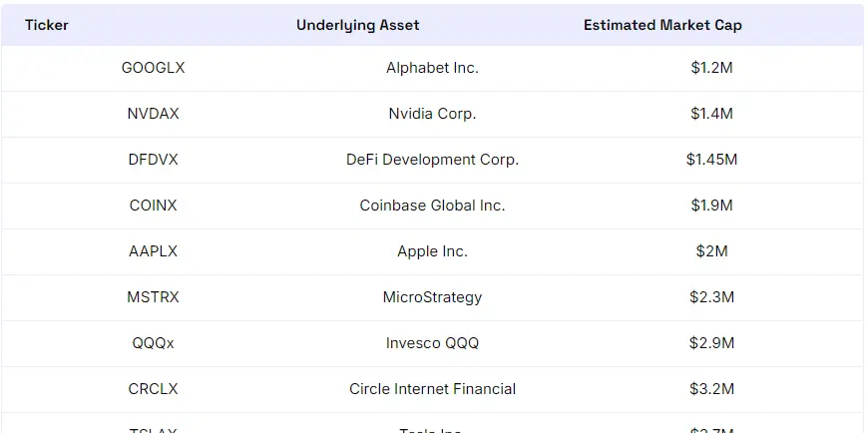The width and height of the screenshot is (868, 433).
Task: Select the COINX ticker cell
Action: point(153,206)
